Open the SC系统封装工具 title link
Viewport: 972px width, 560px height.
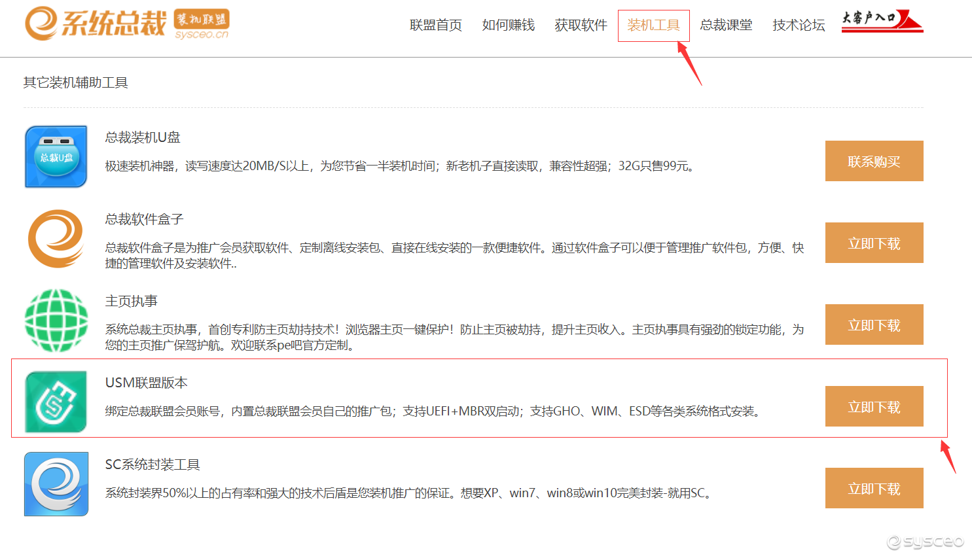click(153, 464)
